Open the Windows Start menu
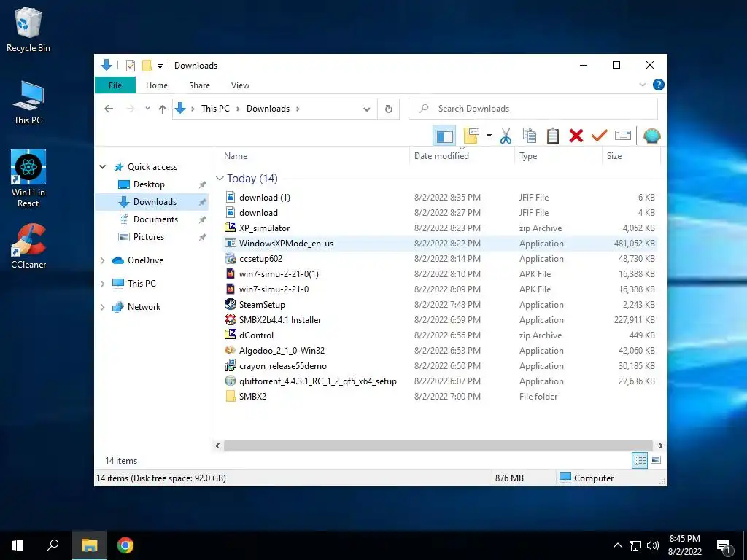The width and height of the screenshot is (747, 560). (x=18, y=545)
